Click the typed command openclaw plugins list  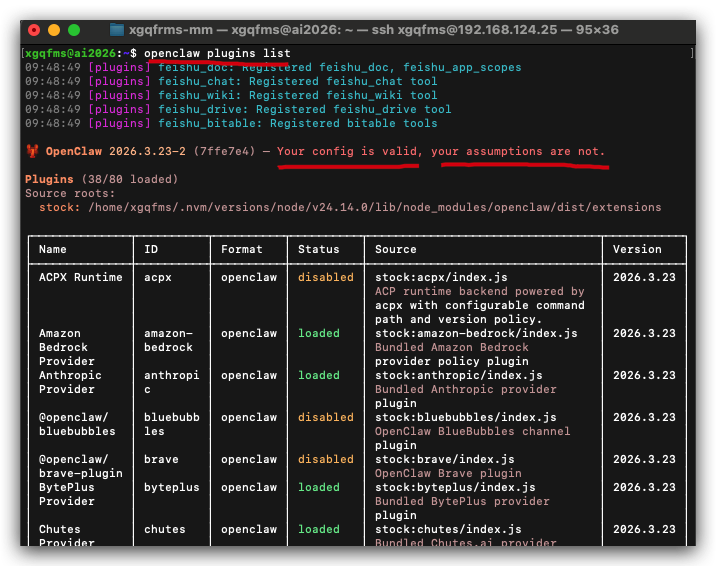coord(217,53)
